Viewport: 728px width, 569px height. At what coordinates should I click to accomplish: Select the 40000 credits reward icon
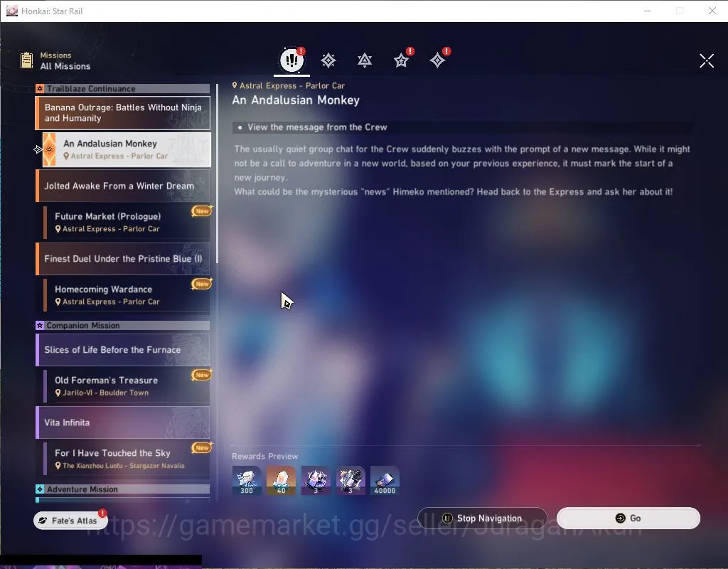tap(385, 480)
